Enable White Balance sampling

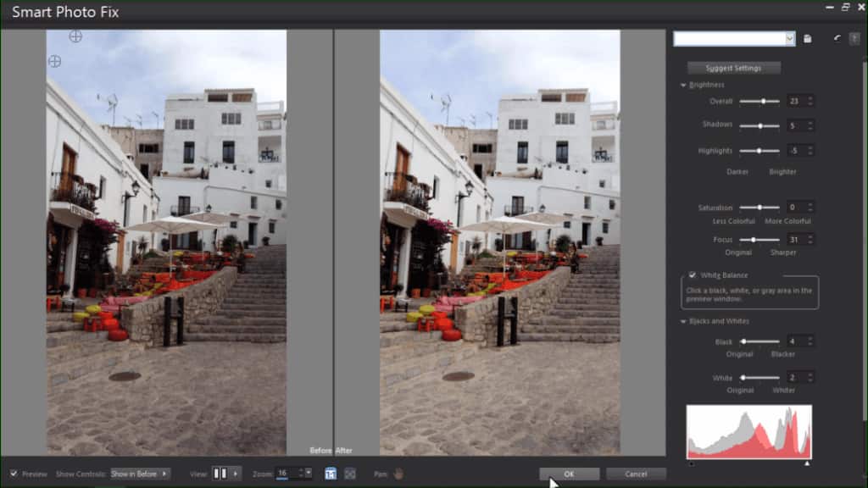tap(693, 274)
